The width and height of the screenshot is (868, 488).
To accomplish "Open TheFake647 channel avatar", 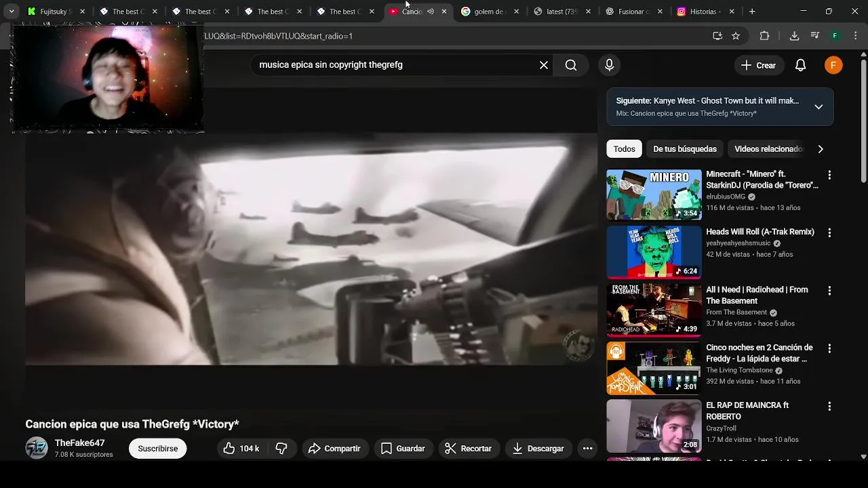I will 37,448.
